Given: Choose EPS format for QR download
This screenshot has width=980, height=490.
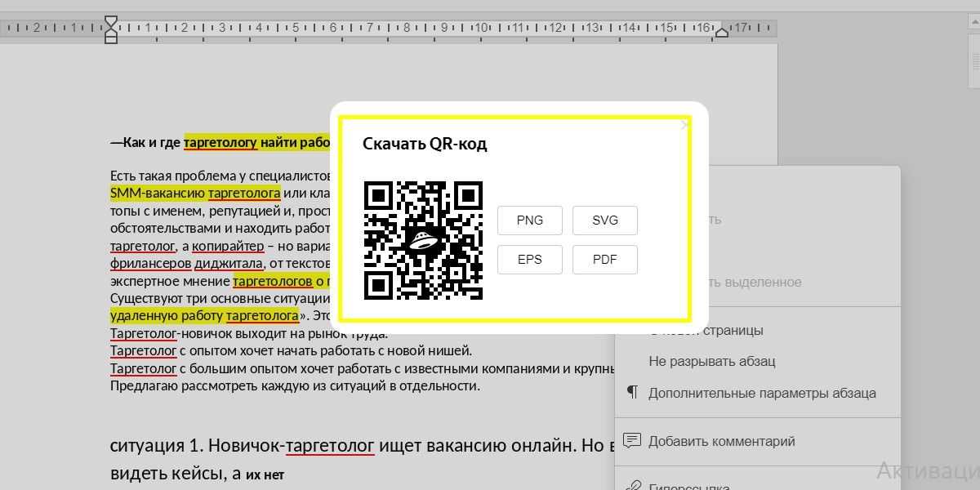Looking at the screenshot, I should (529, 260).
